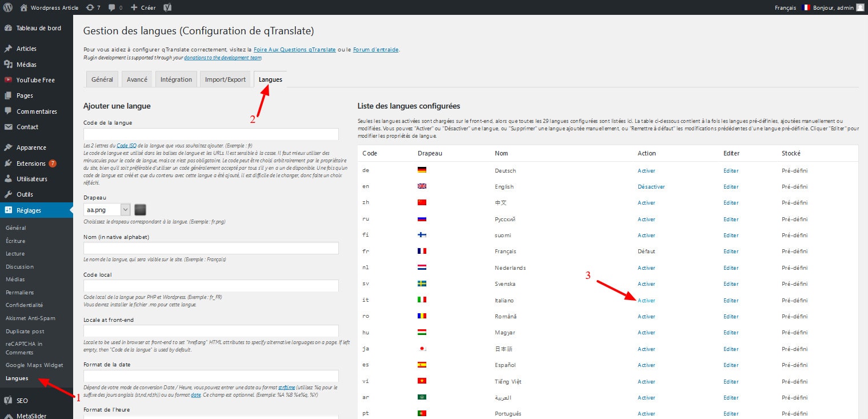Edit the Español language entry

click(731, 365)
